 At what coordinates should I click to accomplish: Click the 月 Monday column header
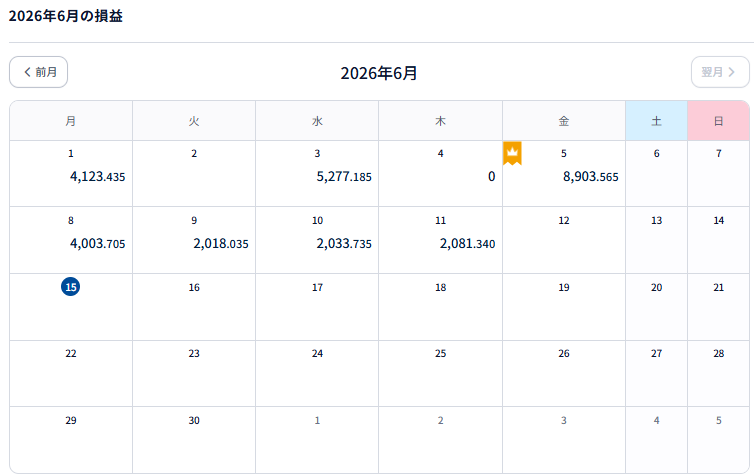(x=71, y=121)
